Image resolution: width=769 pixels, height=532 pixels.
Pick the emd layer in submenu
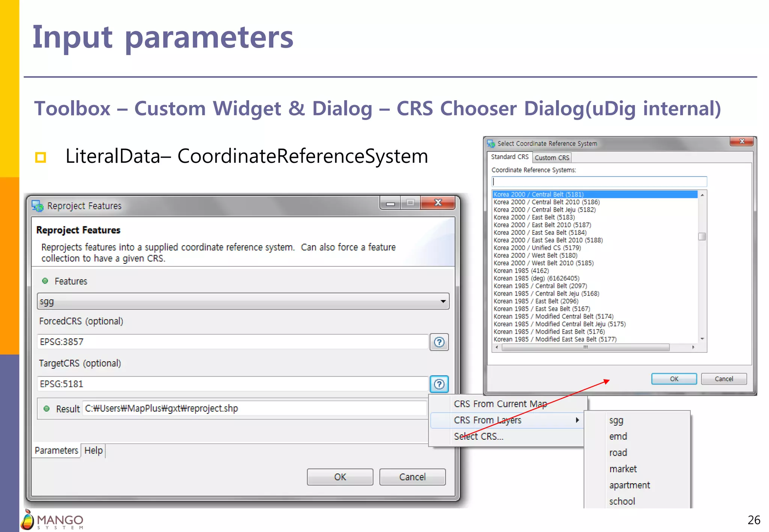[618, 436]
